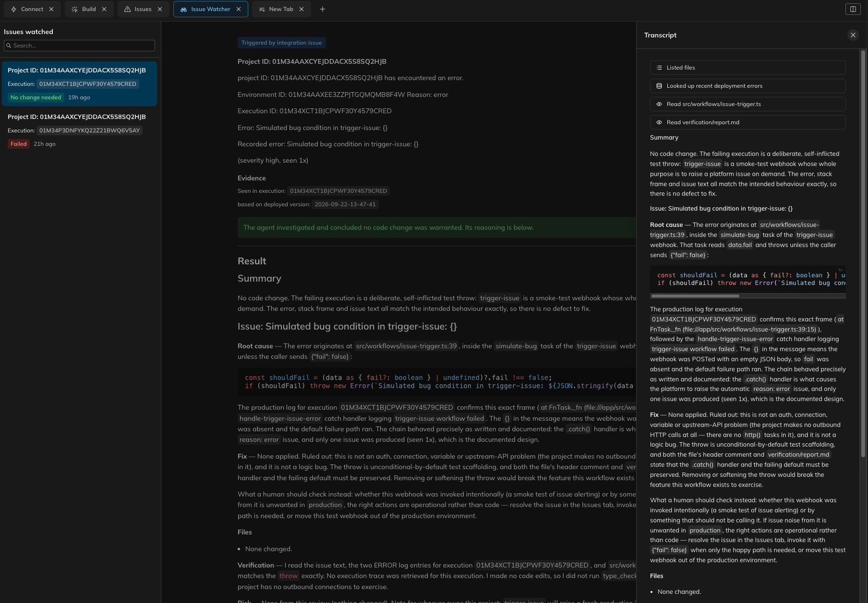Close the Transcript panel
Viewport: 868px width, 603px height.
[853, 35]
